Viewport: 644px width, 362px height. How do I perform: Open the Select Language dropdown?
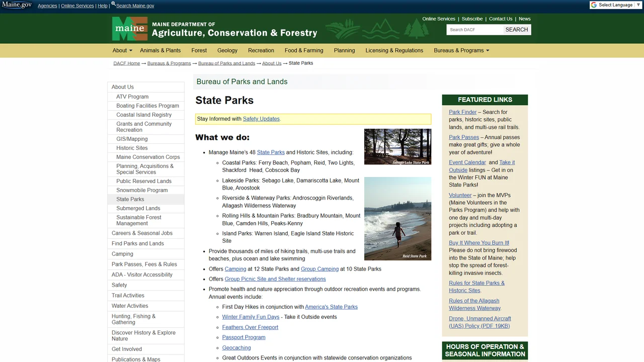[x=616, y=5]
